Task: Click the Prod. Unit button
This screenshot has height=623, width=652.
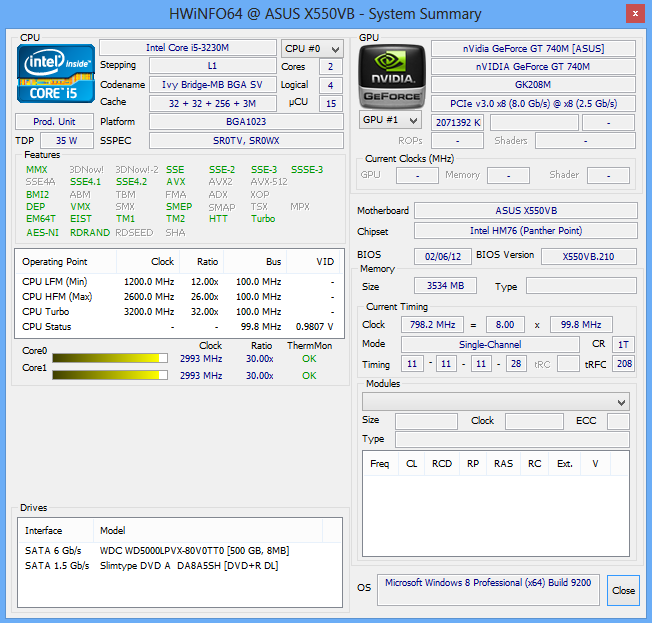Action: (x=54, y=121)
